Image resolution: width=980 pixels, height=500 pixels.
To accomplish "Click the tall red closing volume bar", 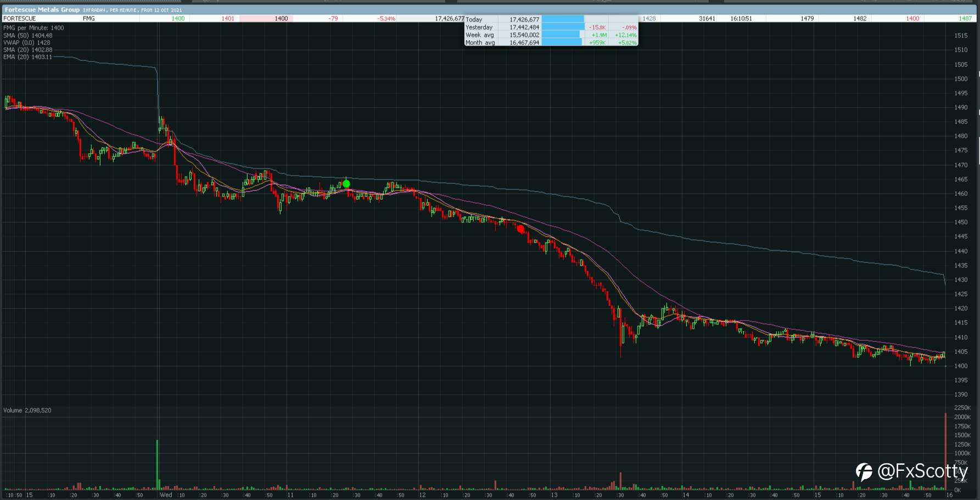I will click(x=945, y=451).
